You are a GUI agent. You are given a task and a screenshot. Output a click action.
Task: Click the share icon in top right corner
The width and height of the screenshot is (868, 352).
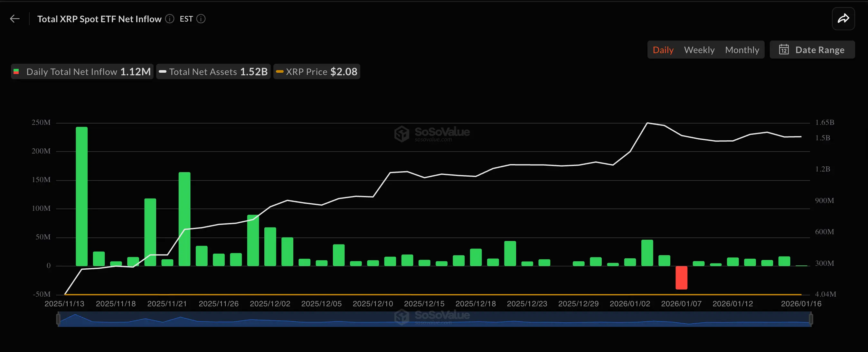[x=843, y=19]
